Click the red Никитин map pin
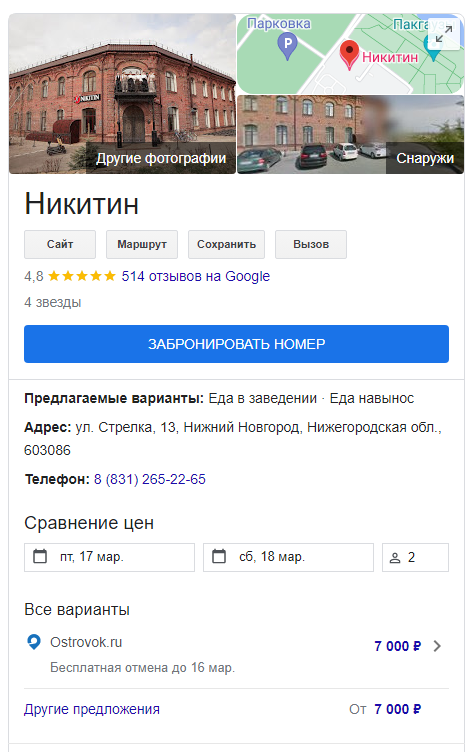 [349, 54]
